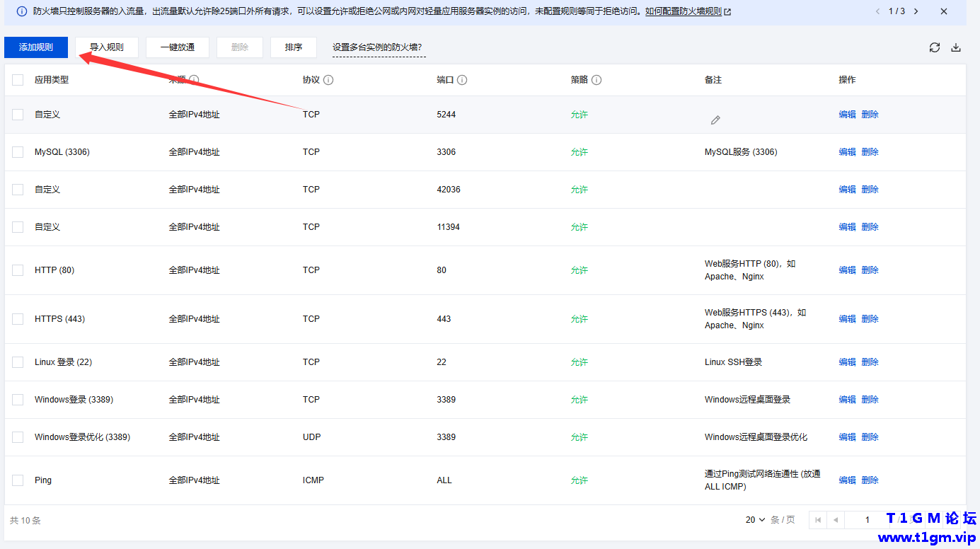Image resolution: width=980 pixels, height=549 pixels.
Task: Click the 排序 button
Action: (x=294, y=47)
